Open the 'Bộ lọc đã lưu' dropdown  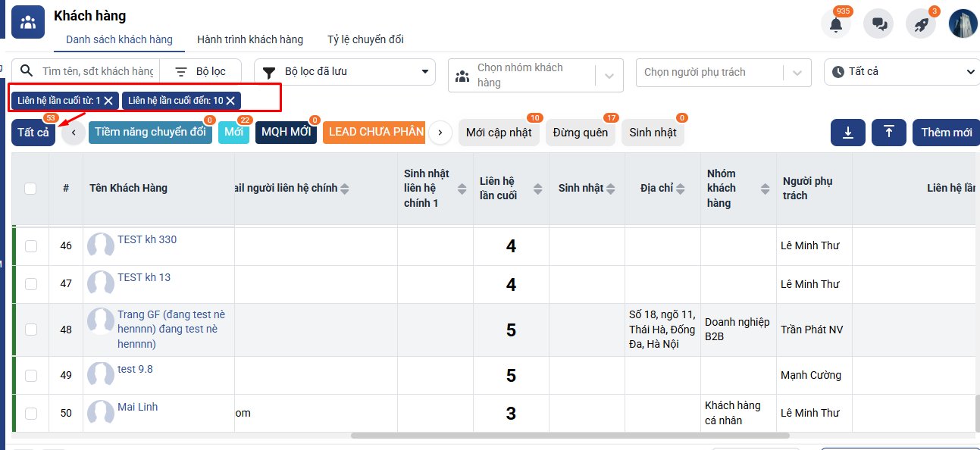345,72
